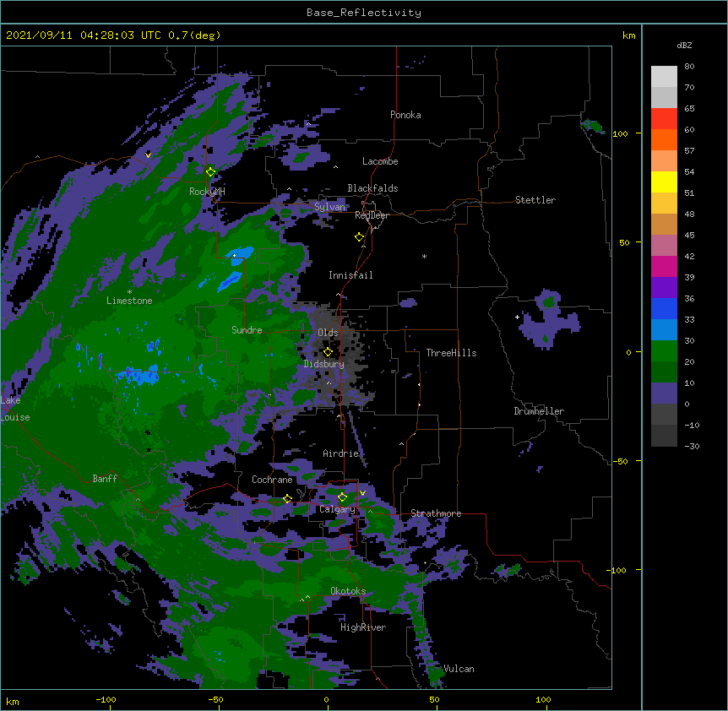Click the yellow radar site marker at Olds
Image resolution: width=728 pixels, height=711 pixels.
328,352
